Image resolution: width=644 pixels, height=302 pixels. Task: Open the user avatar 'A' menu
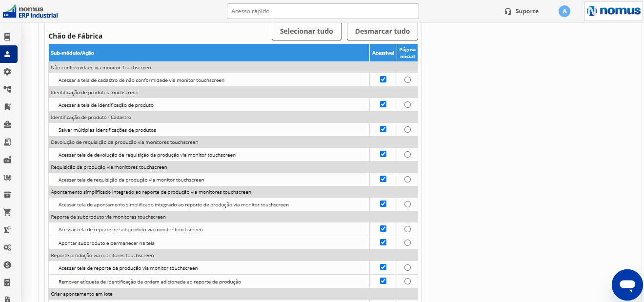564,11
